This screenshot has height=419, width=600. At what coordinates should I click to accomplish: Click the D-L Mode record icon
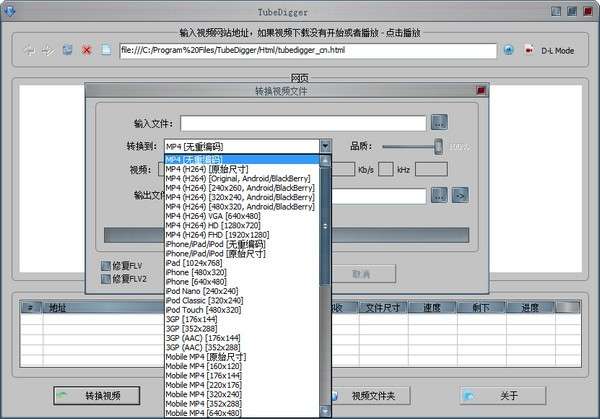[x=529, y=50]
